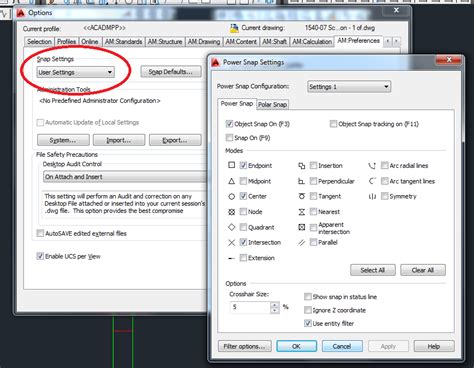Click the Help button
Viewport: 474px width, 368px height.
[434, 346]
